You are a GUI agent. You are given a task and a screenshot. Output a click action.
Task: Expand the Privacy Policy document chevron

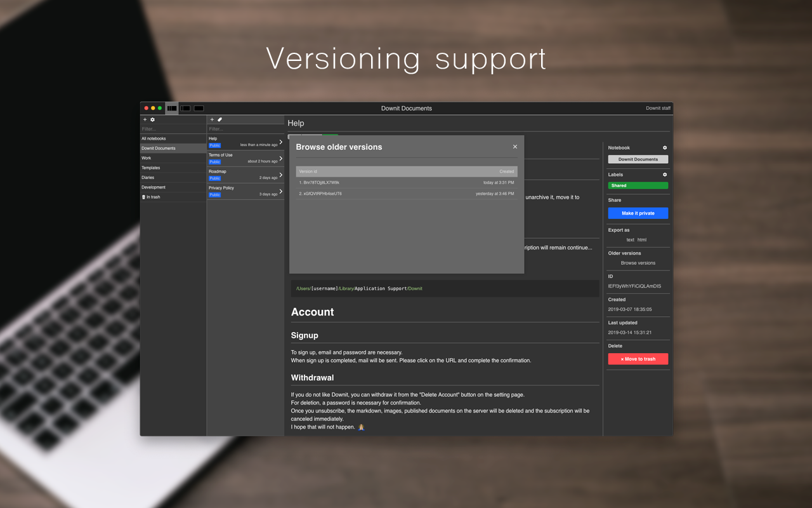tap(281, 191)
